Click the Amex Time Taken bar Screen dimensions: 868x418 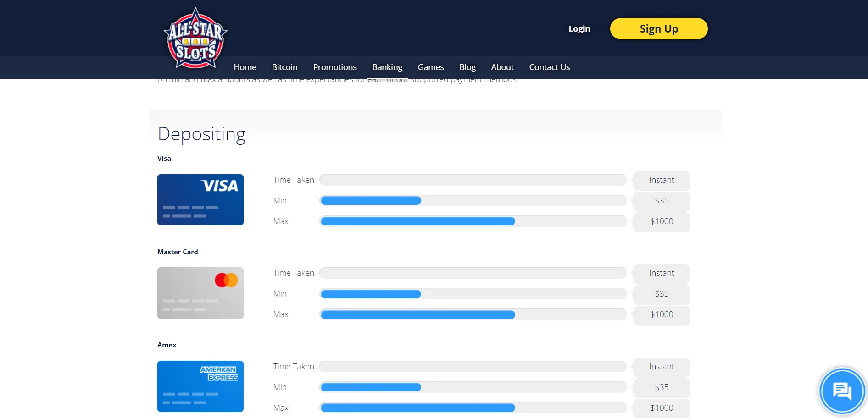[x=473, y=367]
